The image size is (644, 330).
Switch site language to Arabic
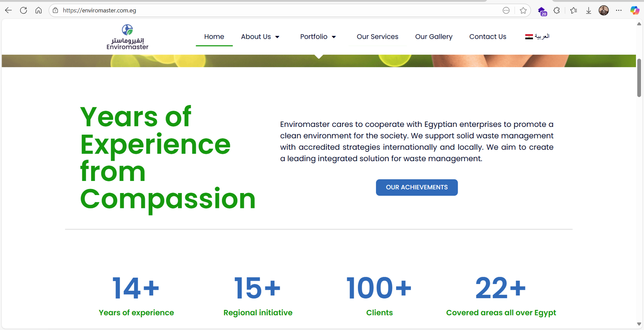[x=537, y=37]
